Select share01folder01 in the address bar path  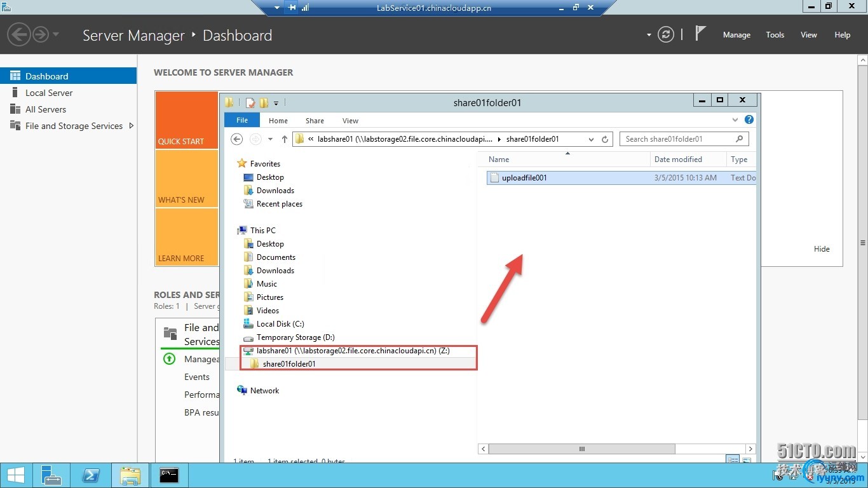coord(532,139)
